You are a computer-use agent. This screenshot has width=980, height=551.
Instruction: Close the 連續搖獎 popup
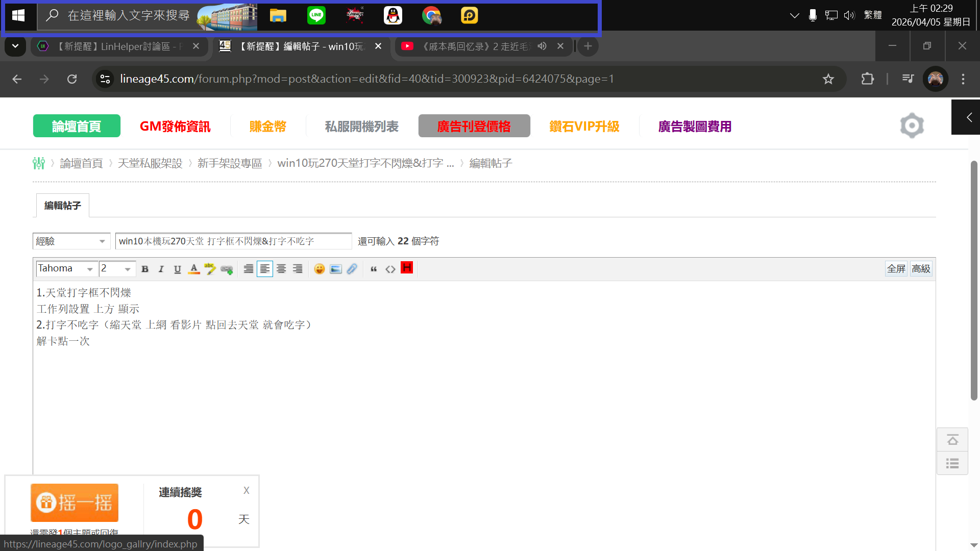point(247,490)
